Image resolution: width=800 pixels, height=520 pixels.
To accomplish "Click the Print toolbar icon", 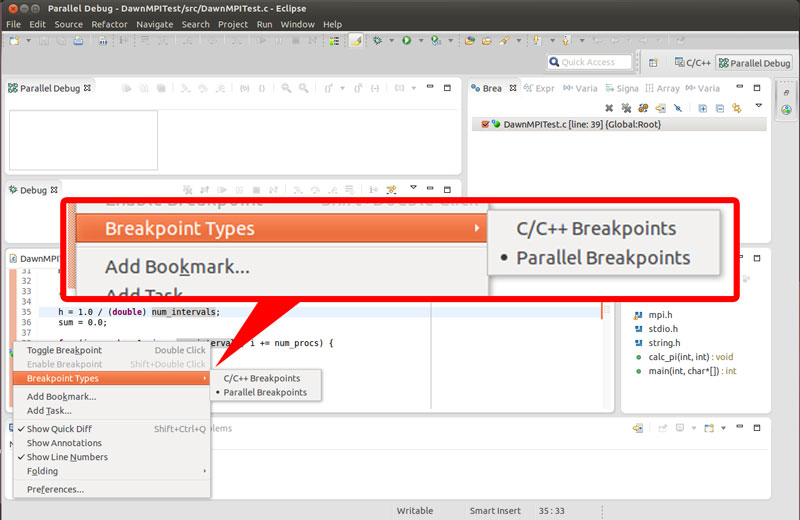I will click(x=78, y=40).
